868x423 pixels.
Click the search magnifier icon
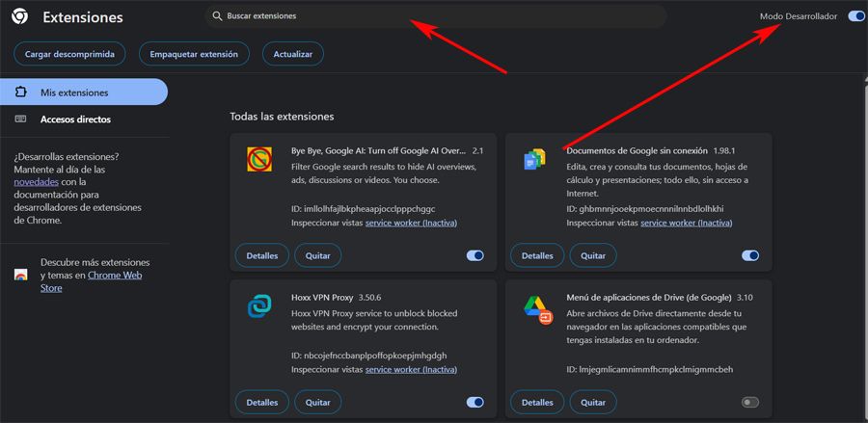tap(218, 16)
